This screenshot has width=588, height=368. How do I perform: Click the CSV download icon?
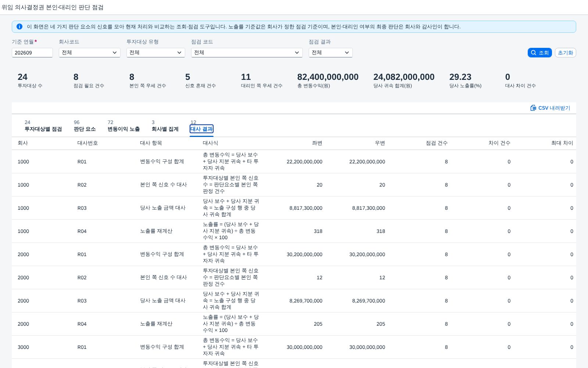(x=533, y=108)
